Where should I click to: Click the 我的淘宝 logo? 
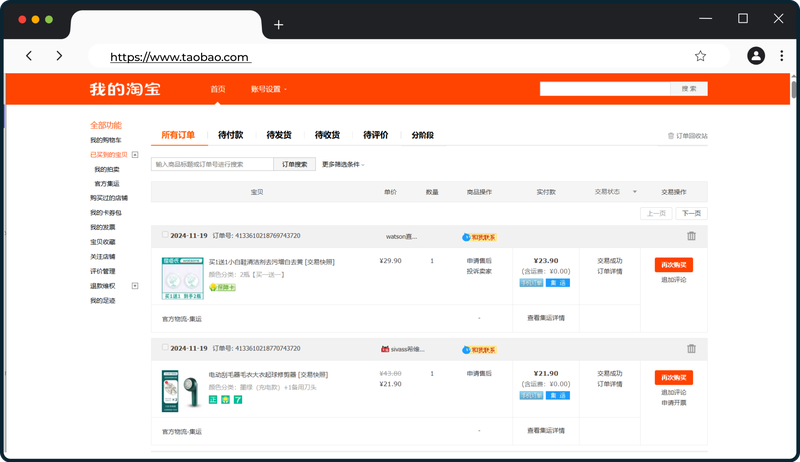click(x=125, y=89)
